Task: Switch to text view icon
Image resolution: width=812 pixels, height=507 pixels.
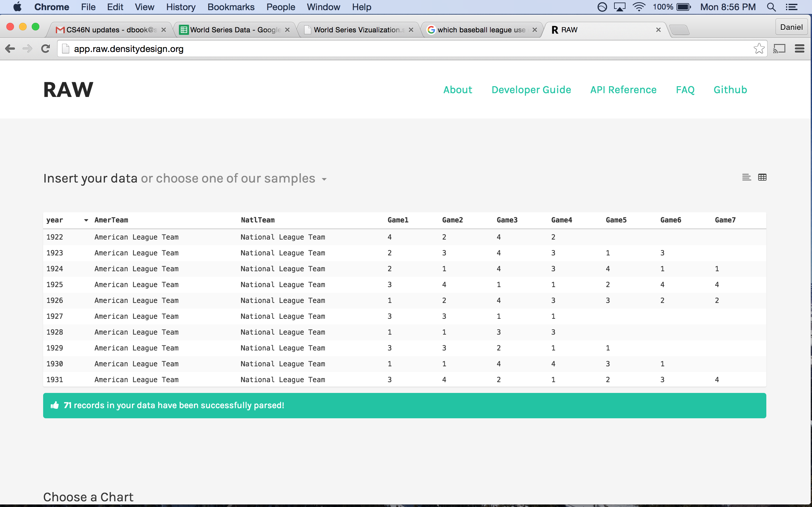Action: point(746,177)
